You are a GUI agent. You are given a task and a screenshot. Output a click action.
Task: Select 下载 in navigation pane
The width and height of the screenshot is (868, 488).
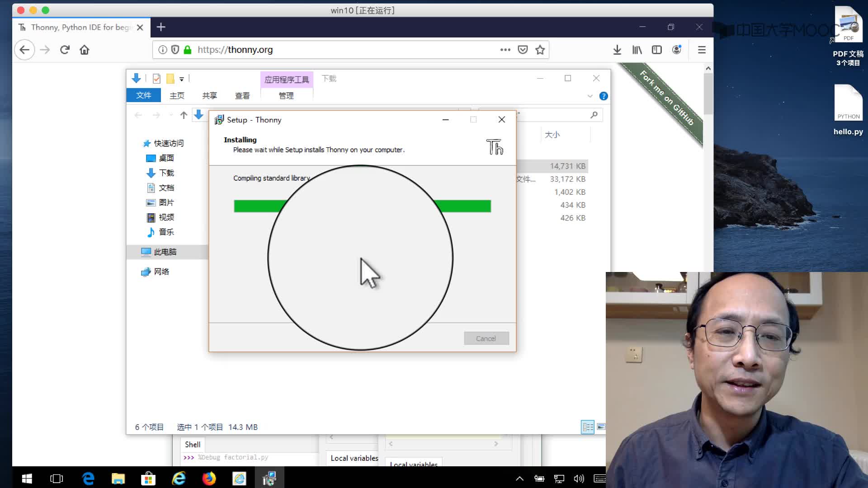[x=160, y=173]
